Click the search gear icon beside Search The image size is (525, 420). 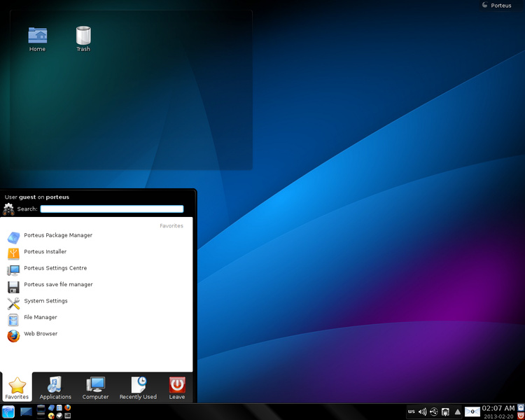8,209
